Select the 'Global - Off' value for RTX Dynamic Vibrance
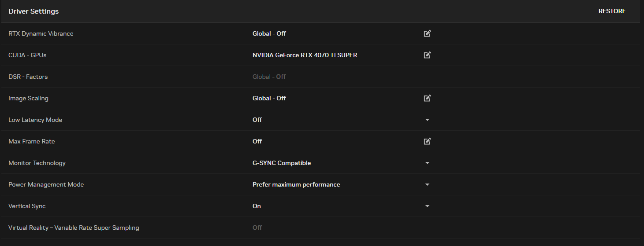This screenshot has width=644, height=246. click(269, 33)
